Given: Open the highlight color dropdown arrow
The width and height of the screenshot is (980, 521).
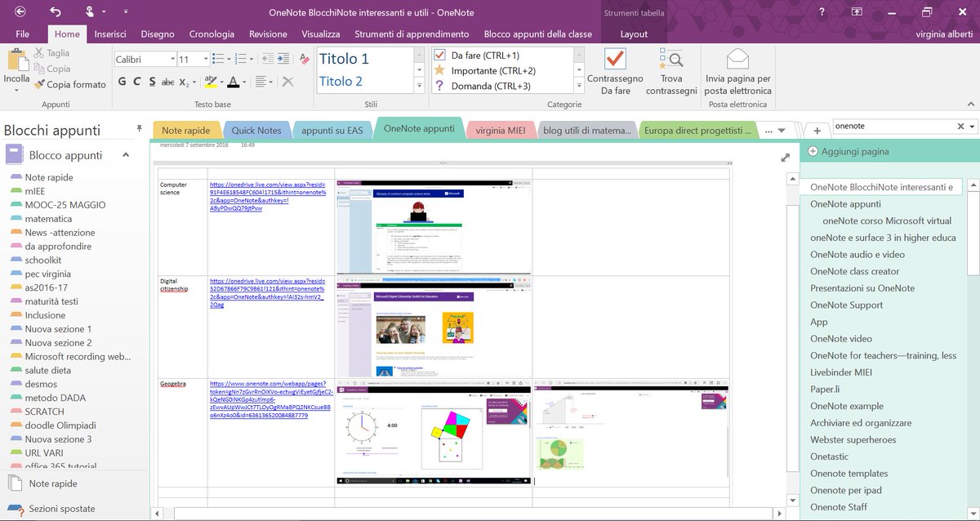Looking at the screenshot, I should coord(222,82).
